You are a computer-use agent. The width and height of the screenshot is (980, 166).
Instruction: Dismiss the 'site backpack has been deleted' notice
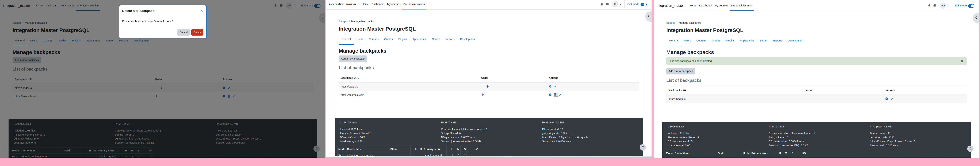[962, 61]
